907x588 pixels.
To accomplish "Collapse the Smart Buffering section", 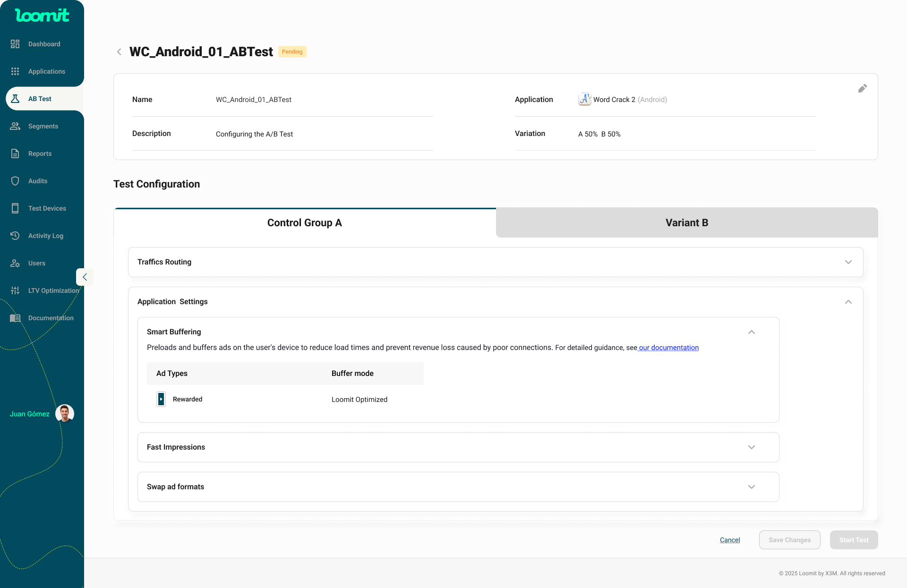I will (751, 332).
